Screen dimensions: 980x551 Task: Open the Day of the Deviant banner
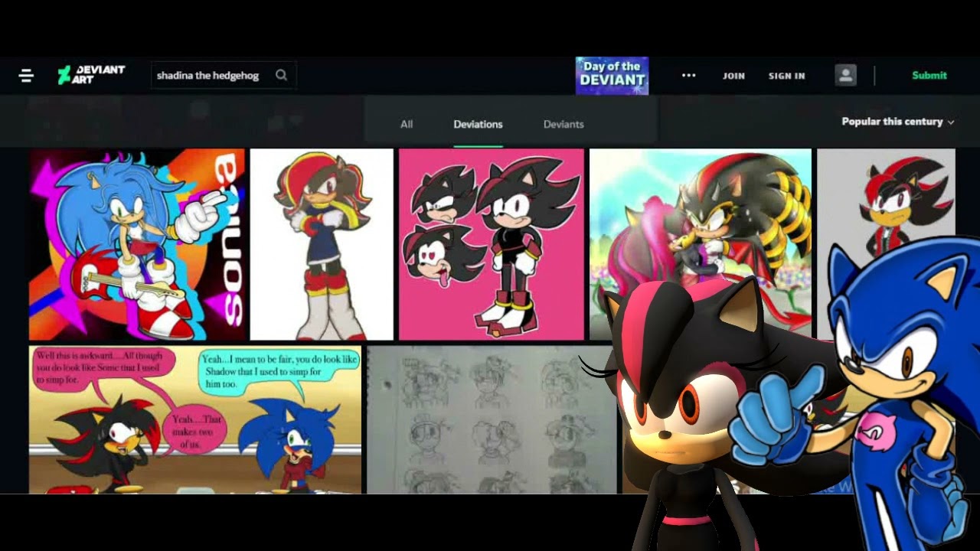[x=612, y=76]
